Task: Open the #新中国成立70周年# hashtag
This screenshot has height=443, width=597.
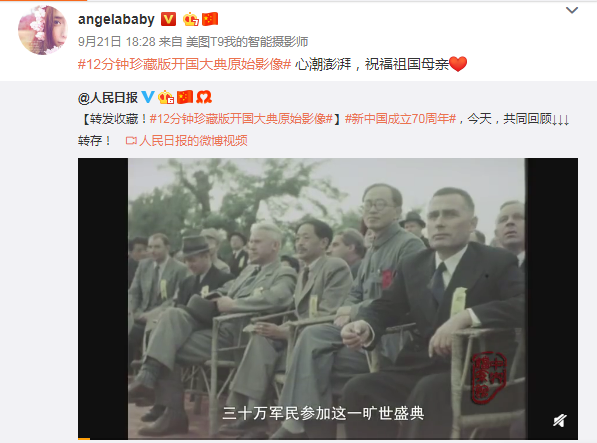Action: [x=401, y=119]
